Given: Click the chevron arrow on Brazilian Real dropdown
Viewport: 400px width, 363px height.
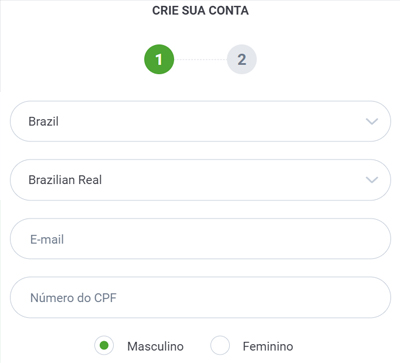Looking at the screenshot, I should pos(372,180).
